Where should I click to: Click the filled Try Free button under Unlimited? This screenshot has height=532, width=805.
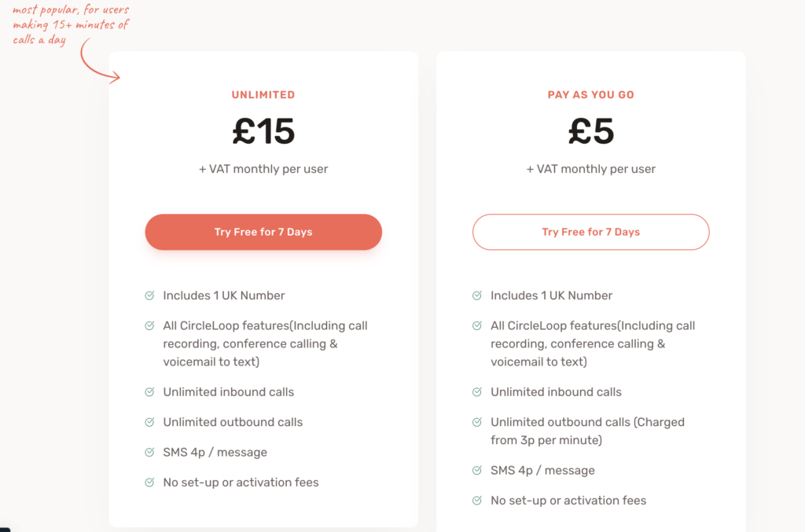pyautogui.click(x=263, y=232)
